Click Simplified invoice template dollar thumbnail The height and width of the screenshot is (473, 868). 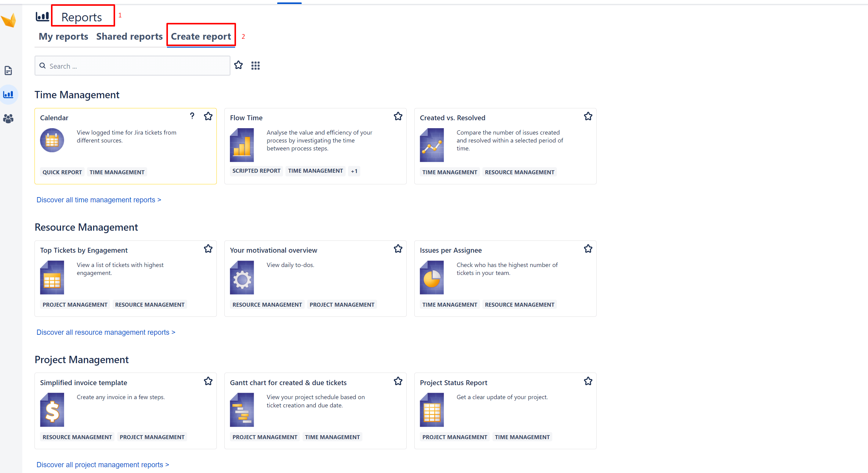point(52,410)
